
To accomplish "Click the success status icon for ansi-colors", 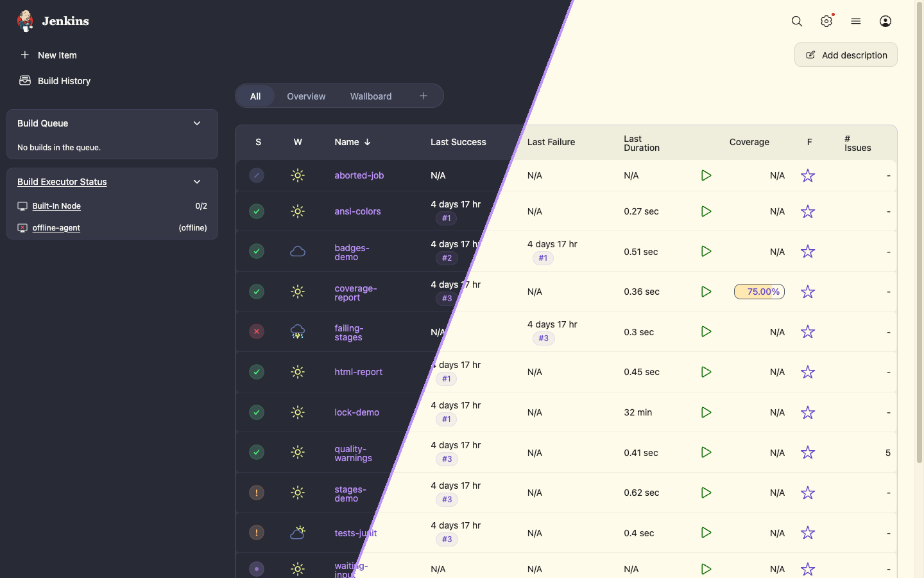I will pos(257,211).
